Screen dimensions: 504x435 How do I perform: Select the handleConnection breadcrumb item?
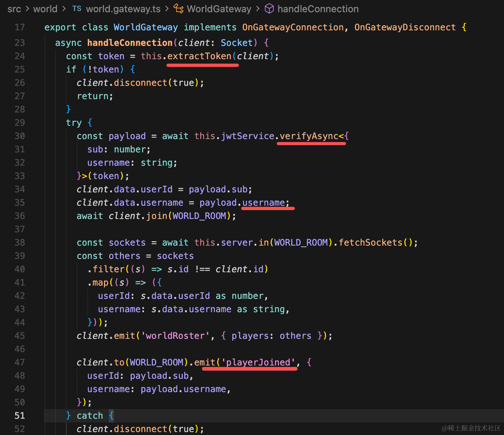click(318, 9)
